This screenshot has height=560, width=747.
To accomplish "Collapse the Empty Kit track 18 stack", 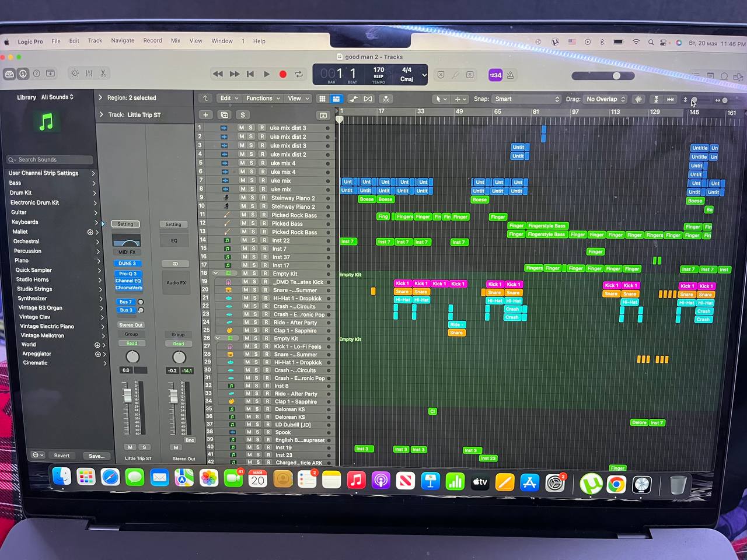I will 216,273.
